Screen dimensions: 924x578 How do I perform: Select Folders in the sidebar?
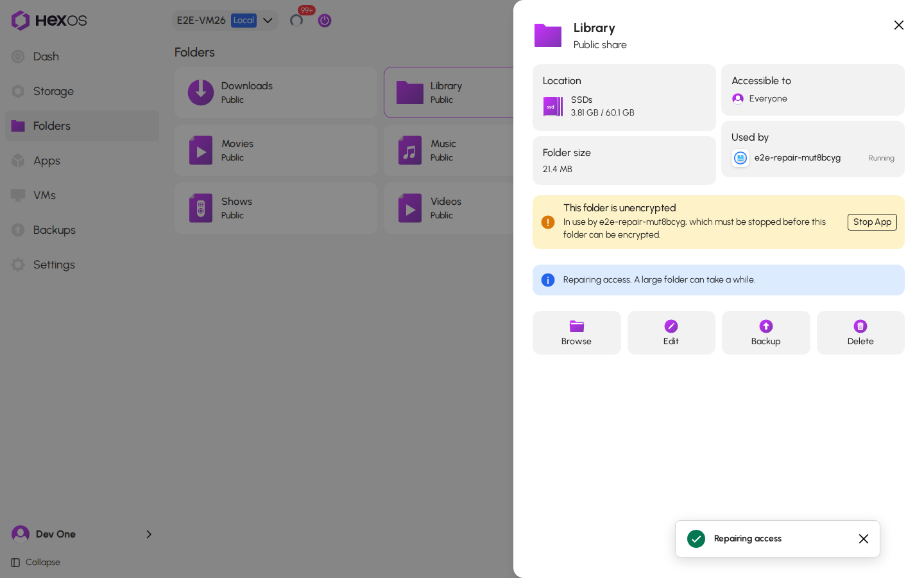click(x=82, y=126)
